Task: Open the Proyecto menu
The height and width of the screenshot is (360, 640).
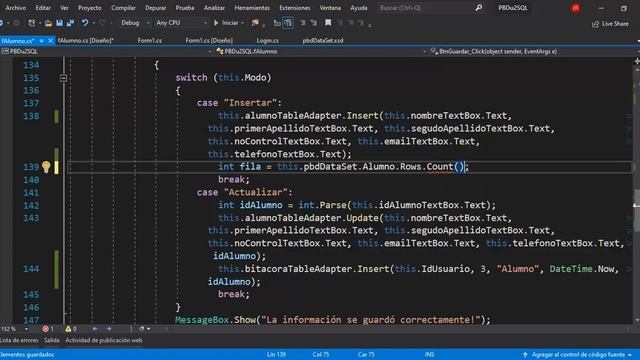Action: point(89,8)
